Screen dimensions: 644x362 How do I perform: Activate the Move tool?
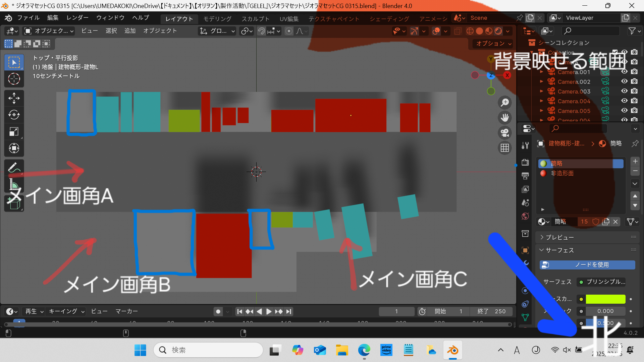14,98
